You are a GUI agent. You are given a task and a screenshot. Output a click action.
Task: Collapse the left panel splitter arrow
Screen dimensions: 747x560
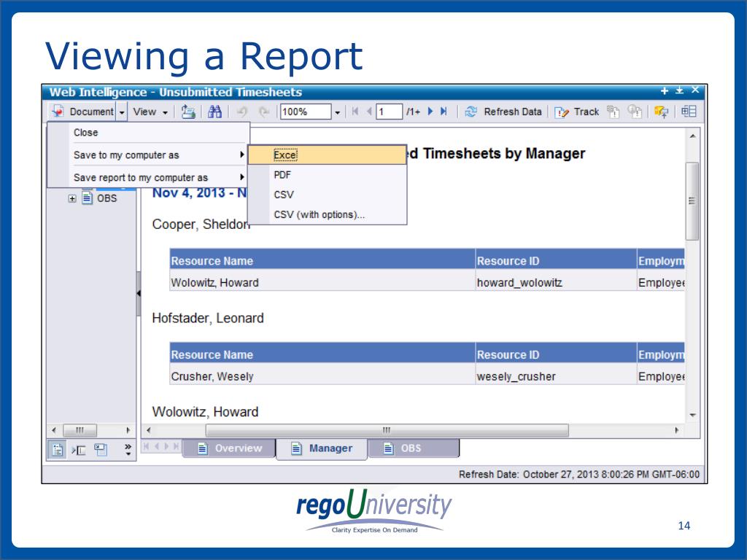point(139,293)
